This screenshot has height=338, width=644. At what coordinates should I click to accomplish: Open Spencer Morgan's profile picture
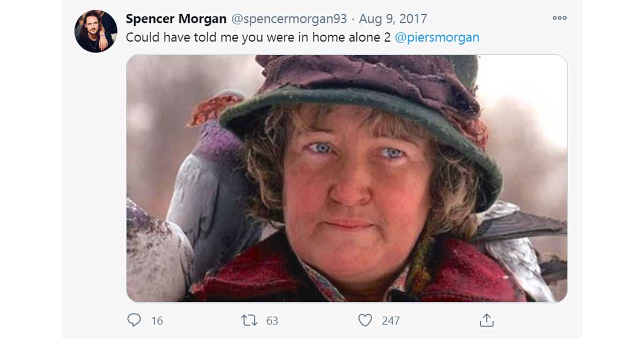coord(96,31)
